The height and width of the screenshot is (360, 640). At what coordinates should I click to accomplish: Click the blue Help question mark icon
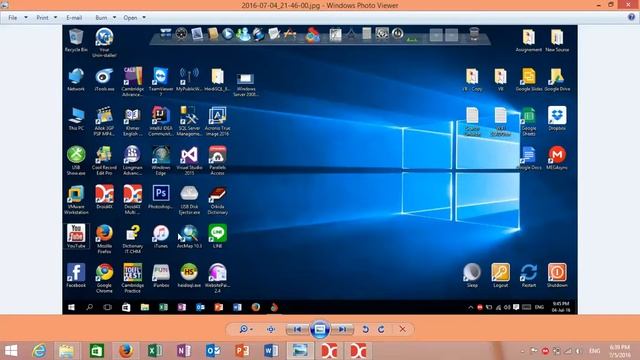[x=631, y=17]
